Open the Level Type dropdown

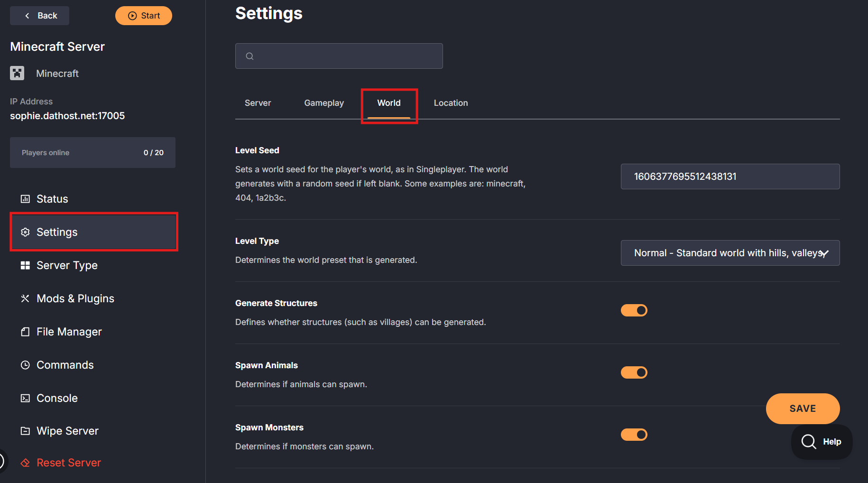[729, 253]
